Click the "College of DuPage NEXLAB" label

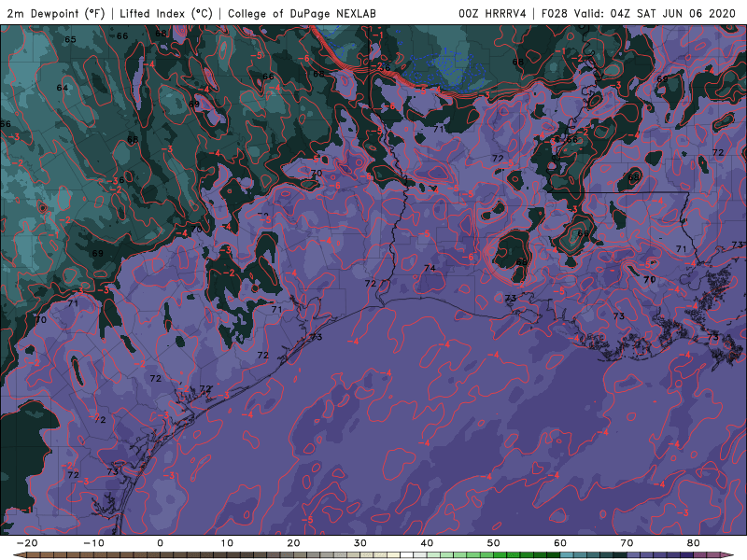click(x=302, y=13)
